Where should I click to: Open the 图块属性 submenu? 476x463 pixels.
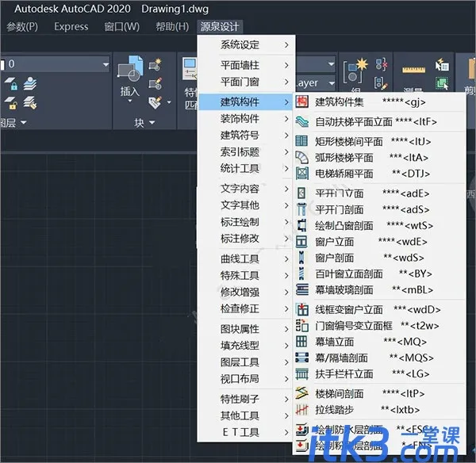pos(246,329)
